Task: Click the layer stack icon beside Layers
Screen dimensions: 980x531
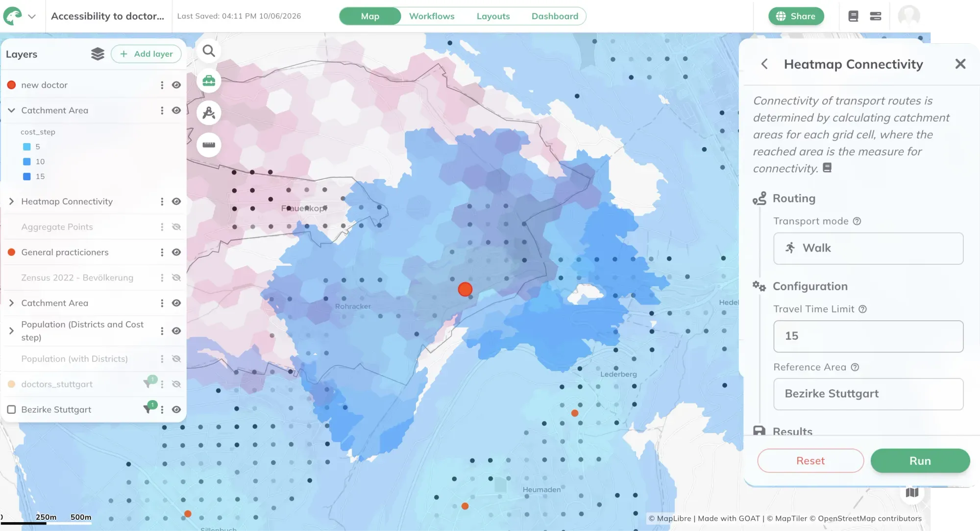Action: click(x=98, y=54)
